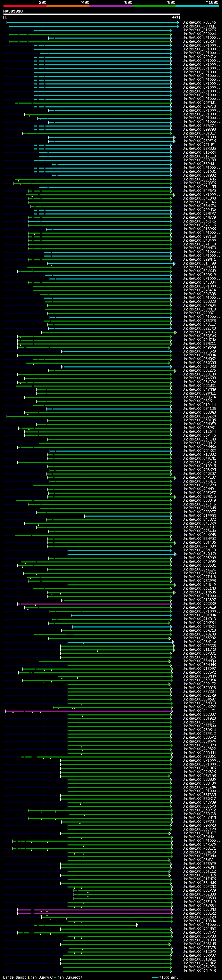Select hit label UniRef100_A7F0D0
This screenshot has width=222, height=980.
coord(199,546)
